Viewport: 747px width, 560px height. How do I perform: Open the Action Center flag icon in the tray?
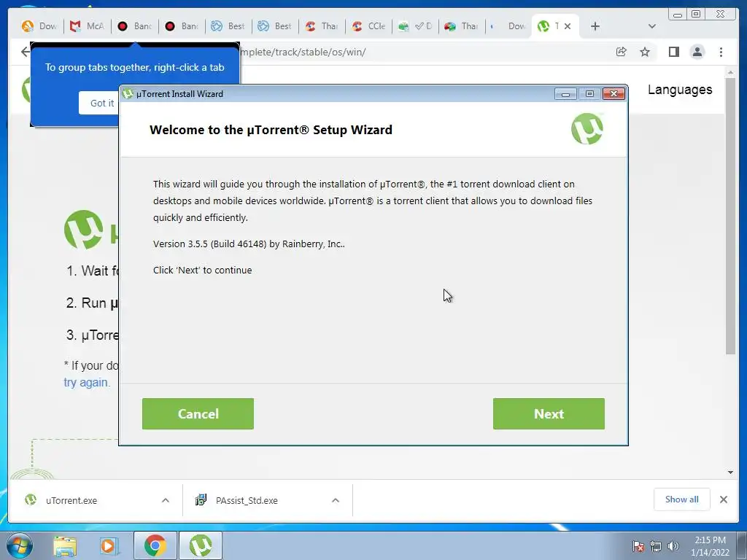coord(638,546)
